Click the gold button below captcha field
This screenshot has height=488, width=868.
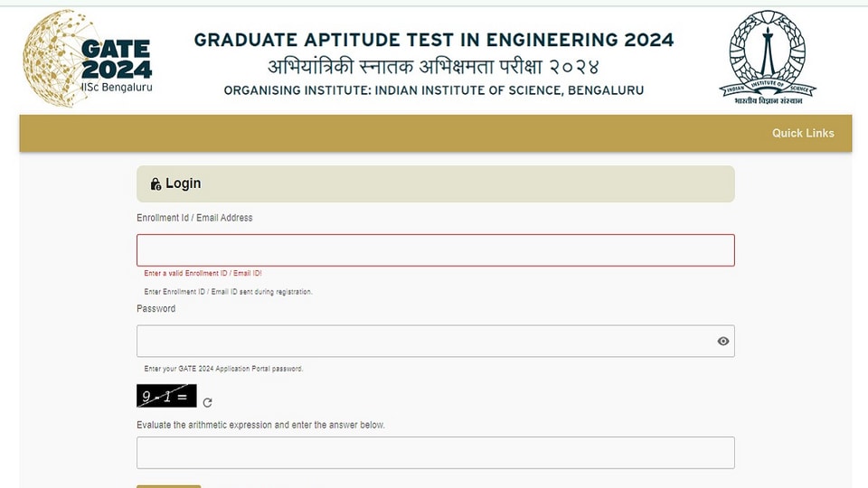(169, 486)
